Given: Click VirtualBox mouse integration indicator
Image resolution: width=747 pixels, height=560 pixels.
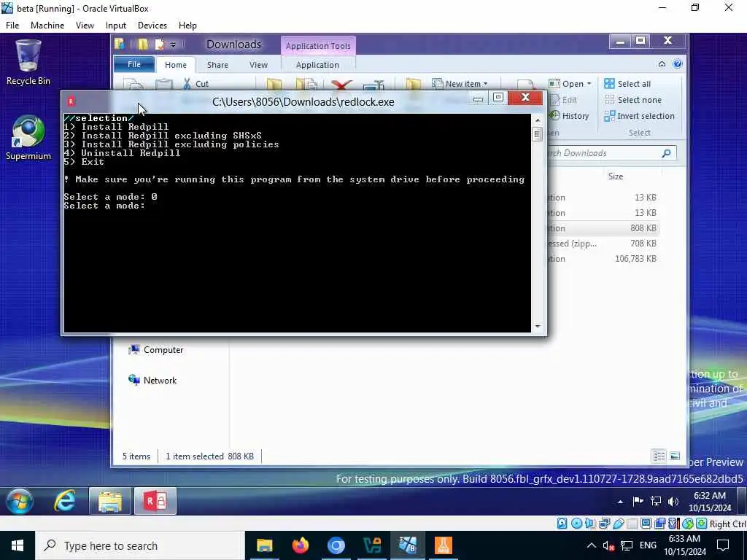Looking at the screenshot, I should pos(687,524).
